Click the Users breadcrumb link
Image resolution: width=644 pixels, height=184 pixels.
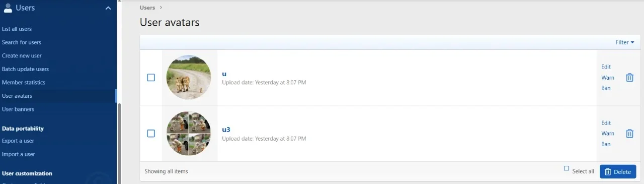tap(147, 8)
